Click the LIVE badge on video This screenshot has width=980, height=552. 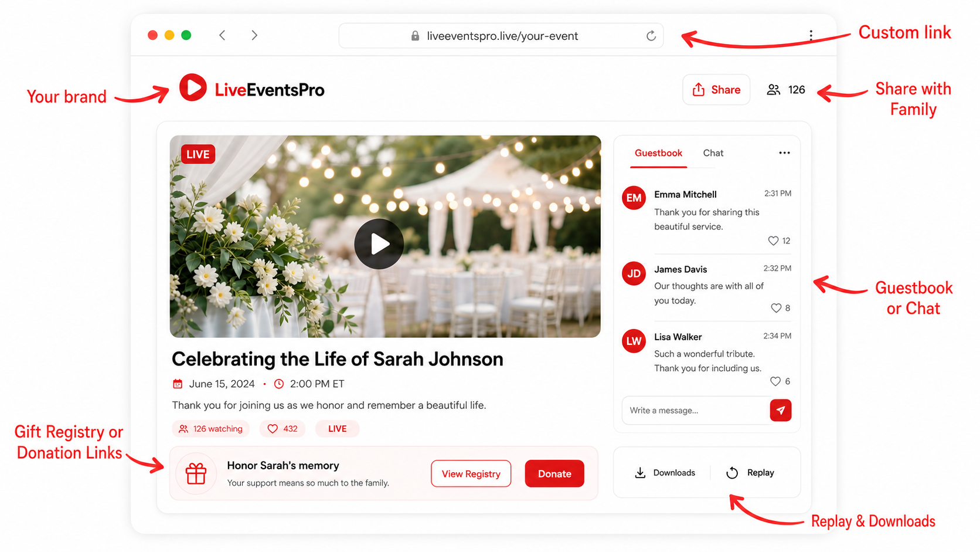coord(198,154)
